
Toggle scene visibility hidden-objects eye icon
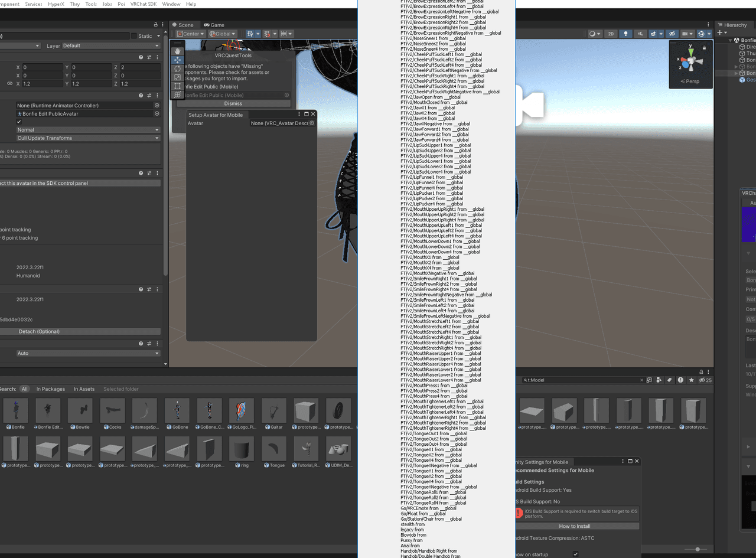[672, 34]
